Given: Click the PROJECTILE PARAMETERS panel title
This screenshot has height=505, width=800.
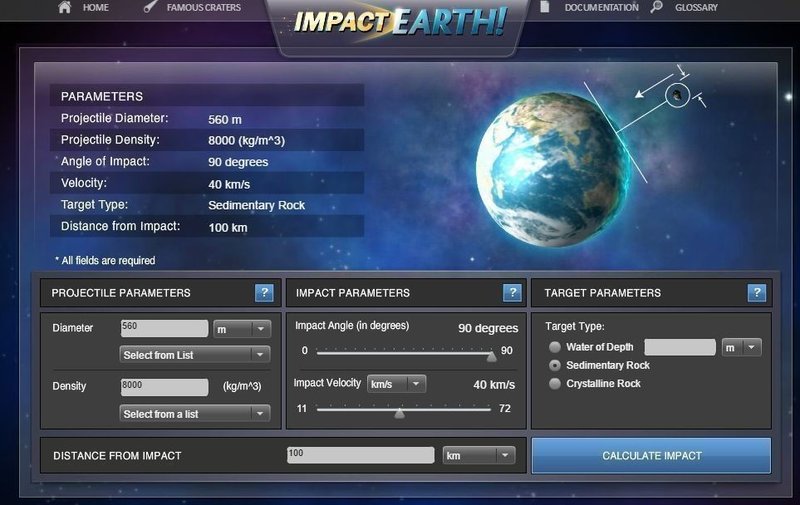Looking at the screenshot, I should pyautogui.click(x=121, y=293).
